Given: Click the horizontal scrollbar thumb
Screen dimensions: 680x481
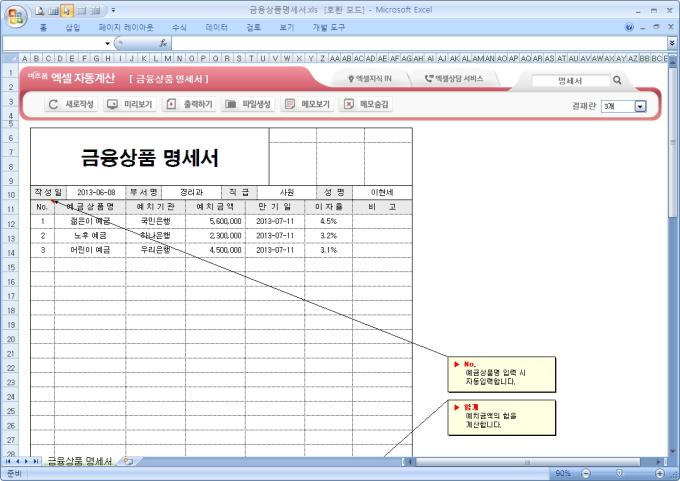Looking at the screenshot, I should 527,462.
